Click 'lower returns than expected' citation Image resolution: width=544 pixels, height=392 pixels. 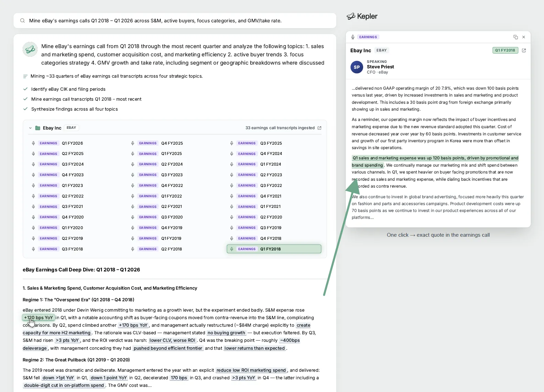pos(255,348)
